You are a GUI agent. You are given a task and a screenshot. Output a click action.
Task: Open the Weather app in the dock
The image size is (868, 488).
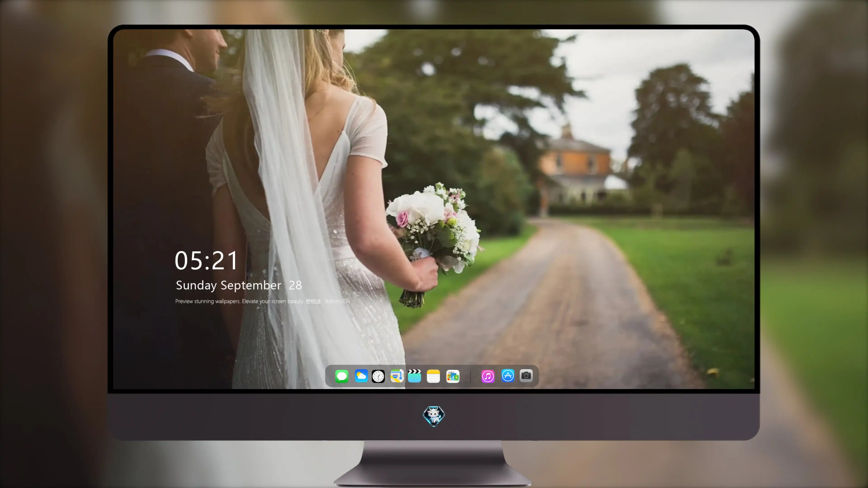tap(361, 376)
